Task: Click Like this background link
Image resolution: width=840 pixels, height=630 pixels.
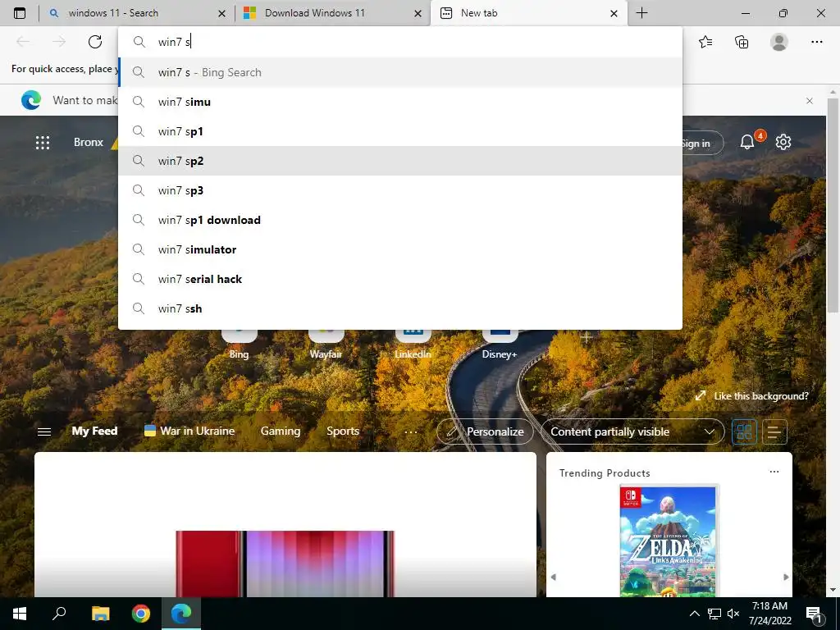Action: pyautogui.click(x=751, y=396)
